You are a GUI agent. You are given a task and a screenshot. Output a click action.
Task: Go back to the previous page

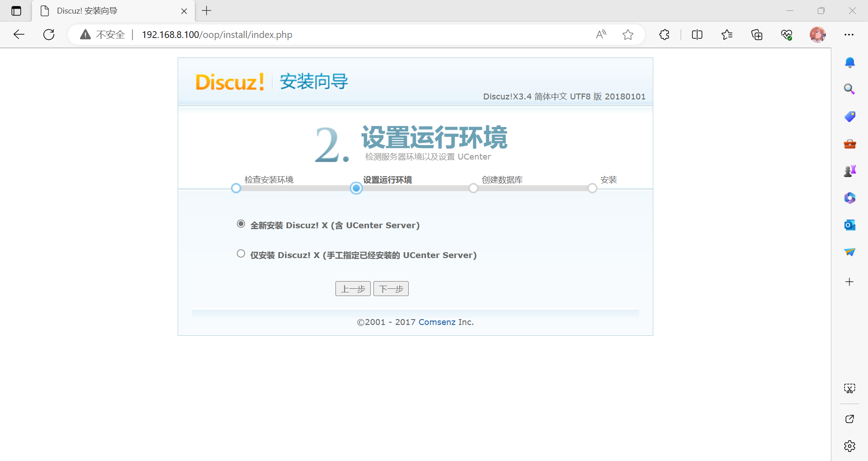point(19,35)
